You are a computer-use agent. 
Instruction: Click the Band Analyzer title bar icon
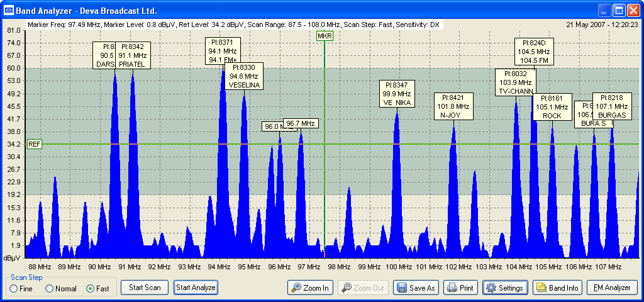9,11
